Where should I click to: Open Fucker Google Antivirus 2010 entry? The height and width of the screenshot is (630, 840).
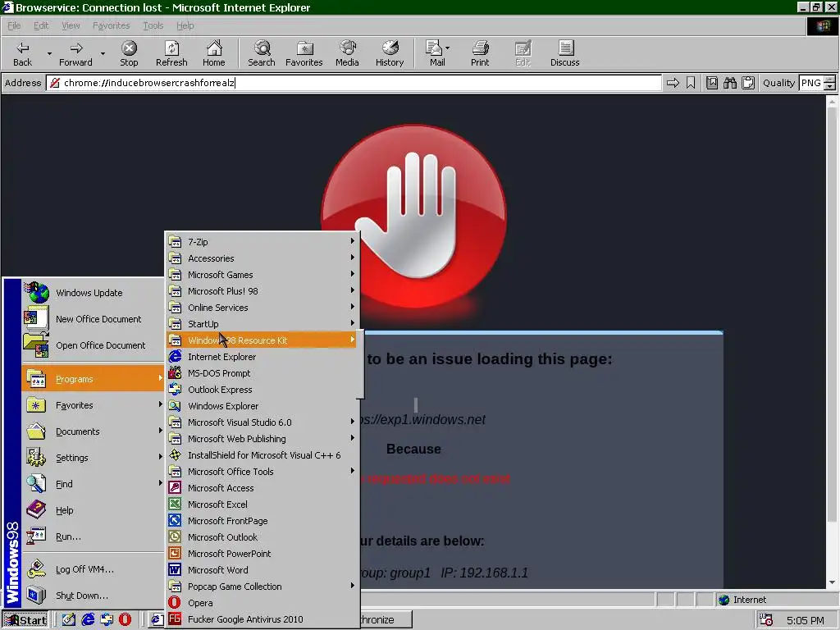point(262,619)
